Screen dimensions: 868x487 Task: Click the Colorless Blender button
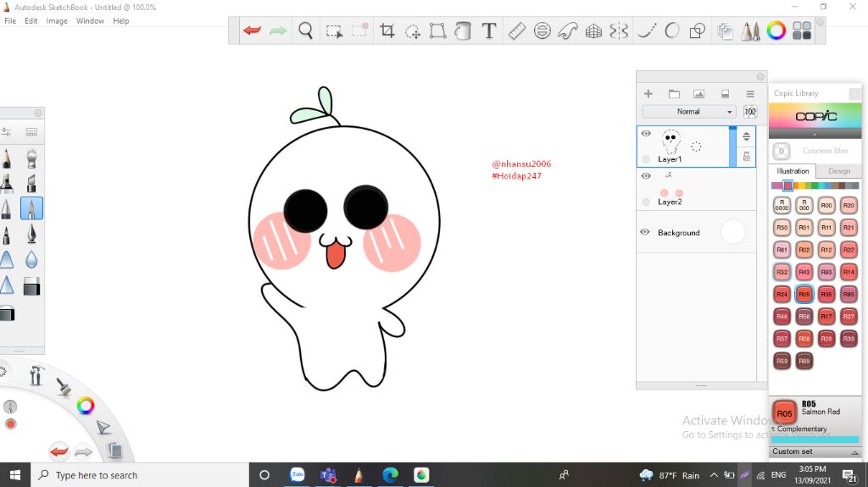[x=781, y=151]
